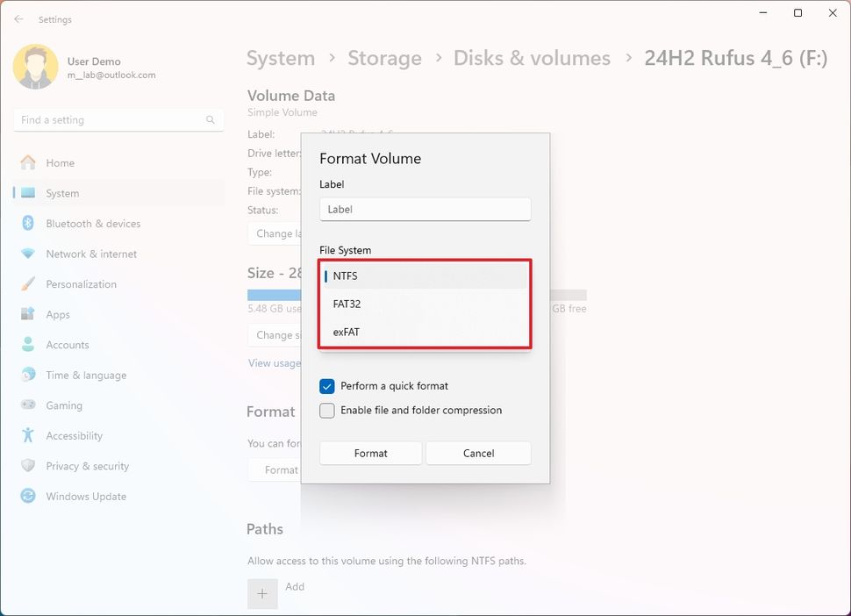The width and height of the screenshot is (851, 616).
Task: Select FAT32 as the file system
Action: [x=345, y=304]
